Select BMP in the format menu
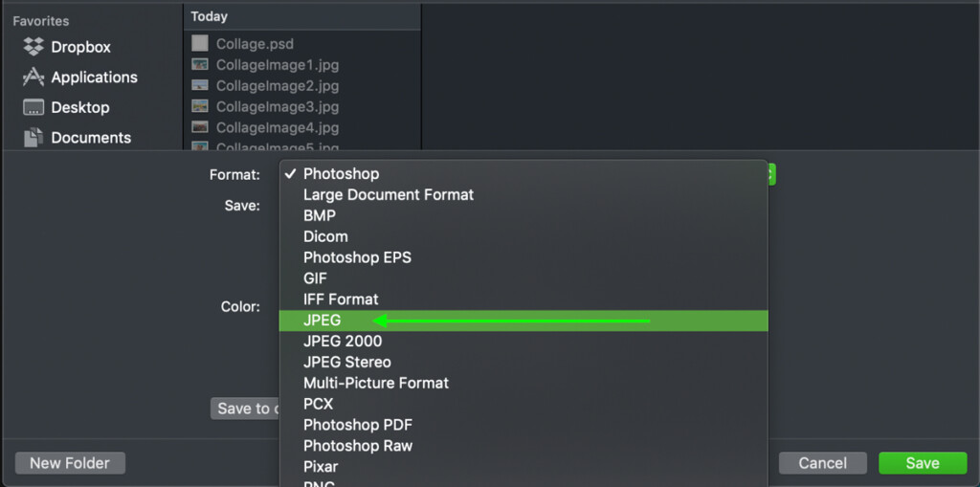980x487 pixels. 523,215
